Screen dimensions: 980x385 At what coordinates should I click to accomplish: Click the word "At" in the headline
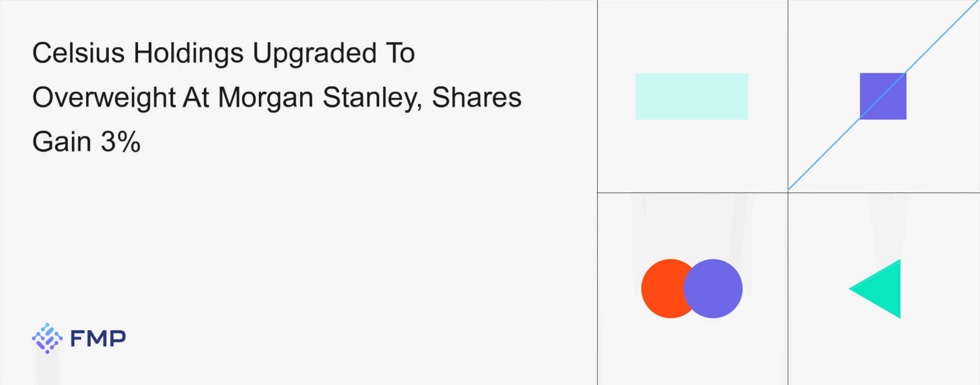[196, 97]
